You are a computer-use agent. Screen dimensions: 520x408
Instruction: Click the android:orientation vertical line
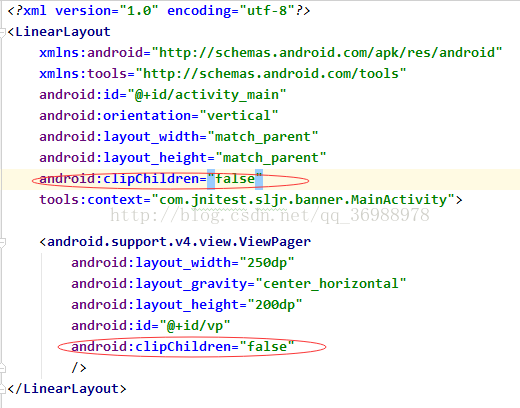[159, 116]
